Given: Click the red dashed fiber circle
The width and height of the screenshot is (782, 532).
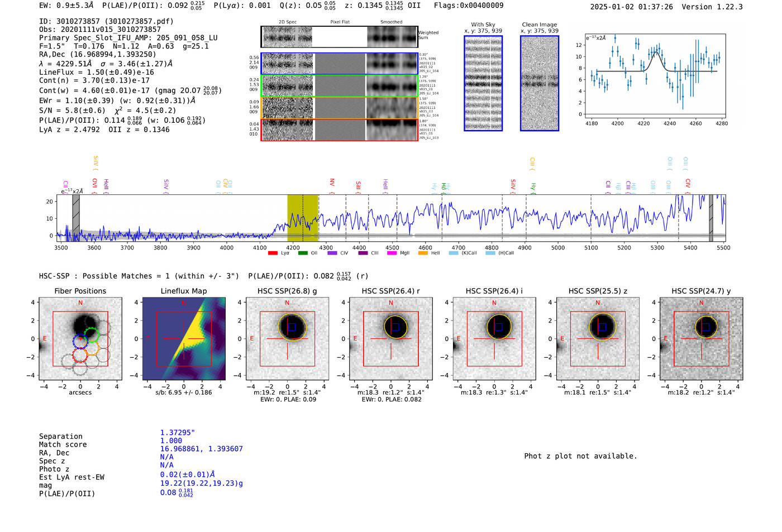Looking at the screenshot, I should pyautogui.click(x=80, y=355).
